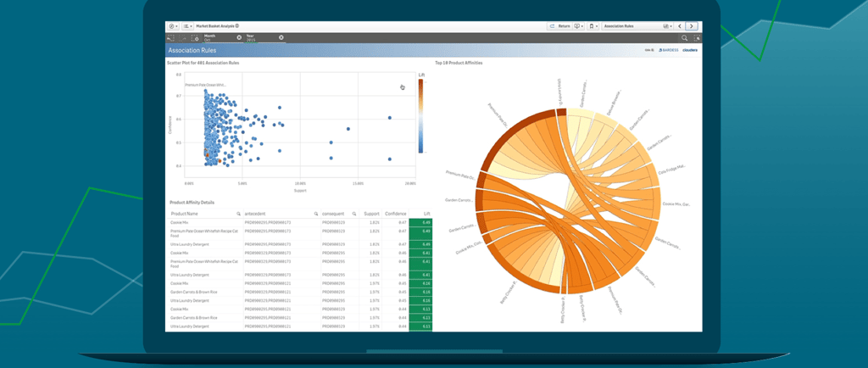Search the Product Name column
The image size is (868, 368).
pyautogui.click(x=238, y=214)
